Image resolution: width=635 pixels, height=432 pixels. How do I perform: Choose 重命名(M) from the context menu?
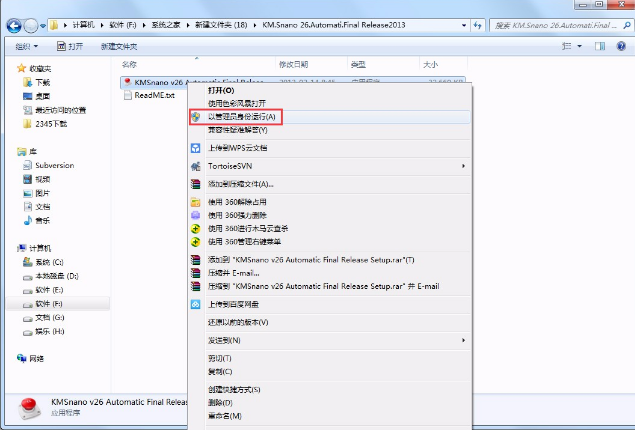225,416
